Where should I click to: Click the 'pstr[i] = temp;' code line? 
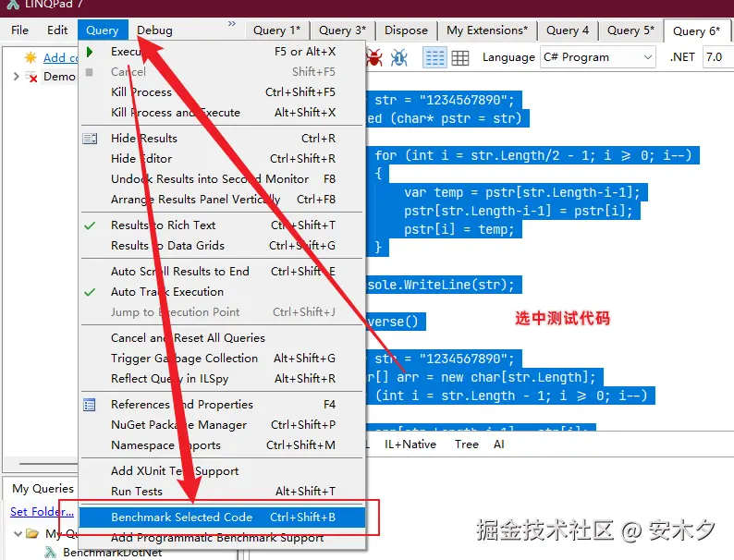(x=459, y=229)
